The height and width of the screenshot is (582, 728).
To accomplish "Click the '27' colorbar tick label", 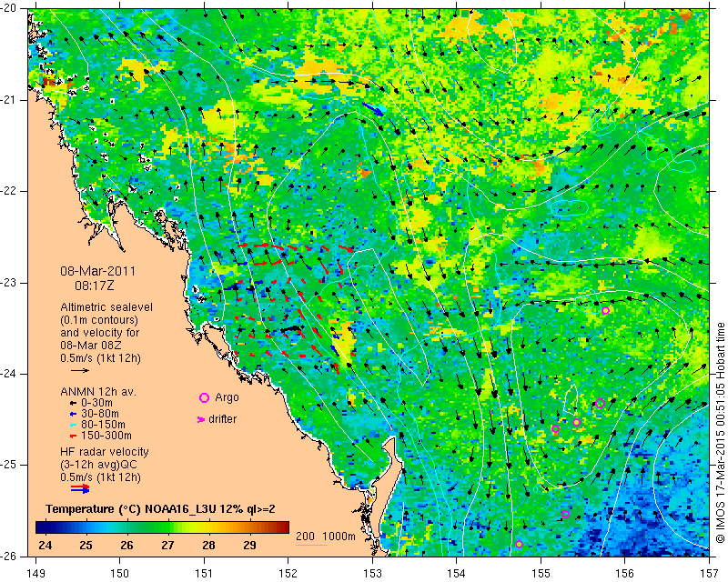I will click(167, 545).
